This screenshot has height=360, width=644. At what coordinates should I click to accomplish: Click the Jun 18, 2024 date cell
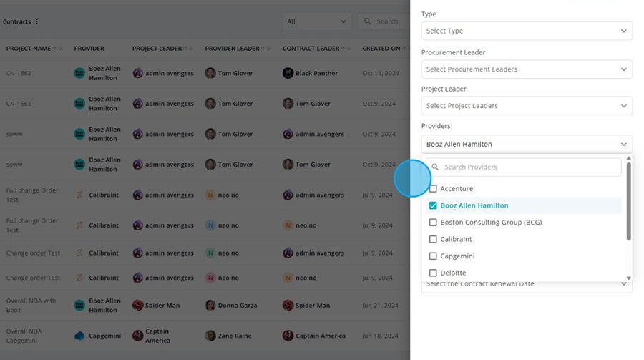coord(381,336)
